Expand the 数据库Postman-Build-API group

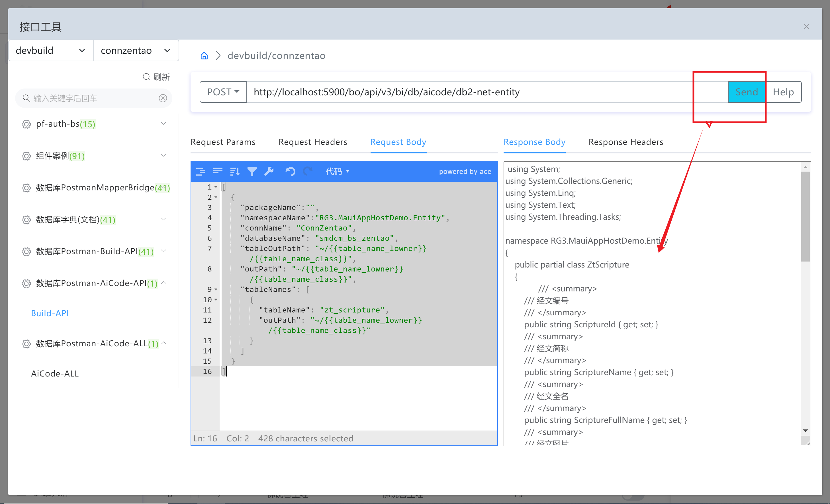point(164,251)
